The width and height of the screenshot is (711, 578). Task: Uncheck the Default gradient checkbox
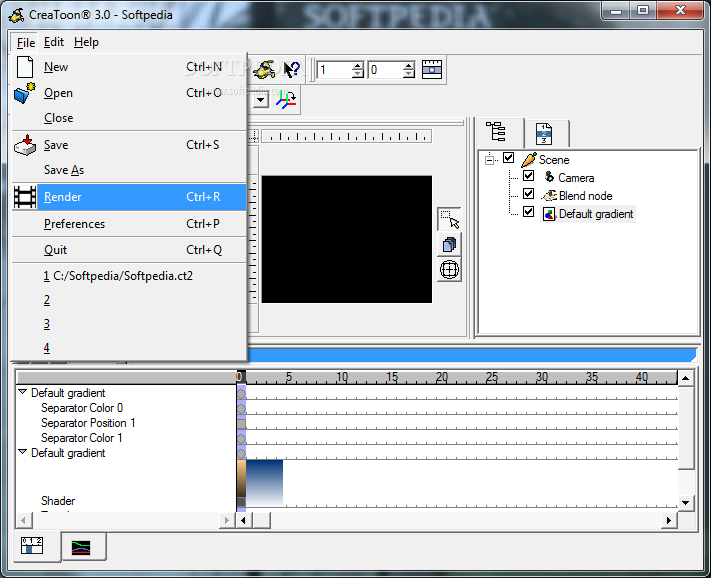[528, 212]
